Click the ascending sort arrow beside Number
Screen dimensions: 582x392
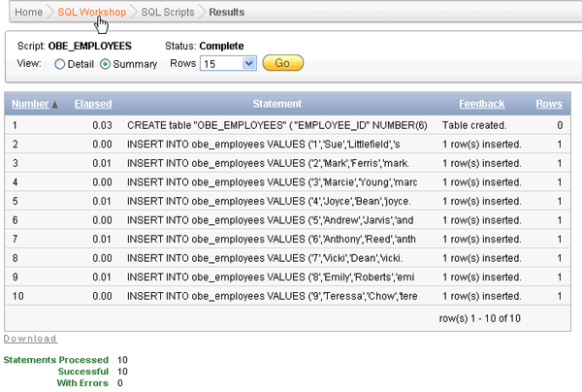tap(54, 105)
